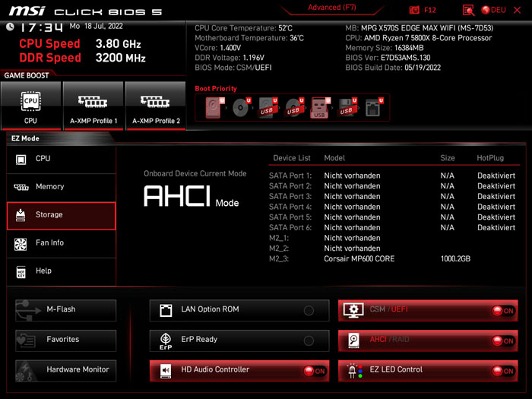Open Fan Info from the sidebar
The height and width of the screenshot is (399, 532).
62,243
